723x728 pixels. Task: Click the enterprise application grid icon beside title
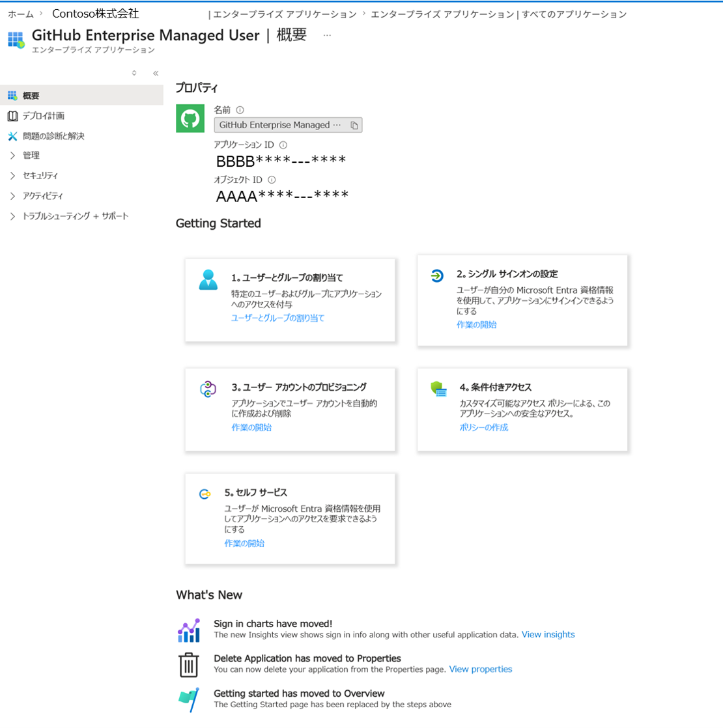point(16,40)
